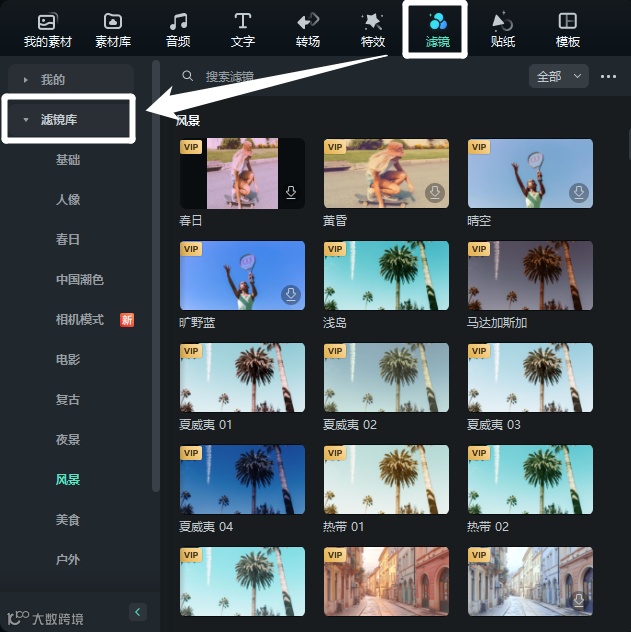Screen dimensions: 631x632
Task: Select the 人像 filter category
Action: (x=68, y=199)
